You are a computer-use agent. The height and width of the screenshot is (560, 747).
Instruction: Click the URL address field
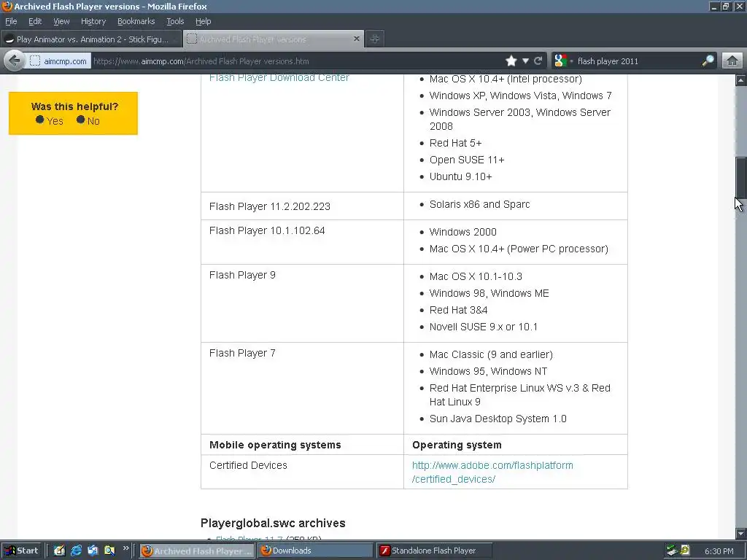[295, 61]
